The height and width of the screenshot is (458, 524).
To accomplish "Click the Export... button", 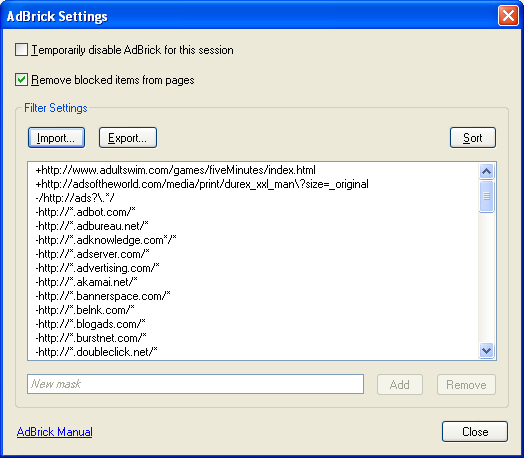I will [128, 138].
